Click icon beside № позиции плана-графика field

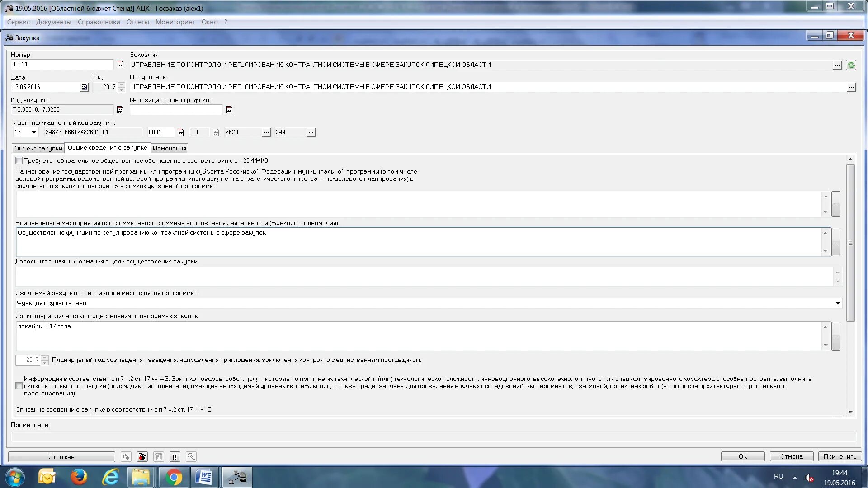pos(229,110)
